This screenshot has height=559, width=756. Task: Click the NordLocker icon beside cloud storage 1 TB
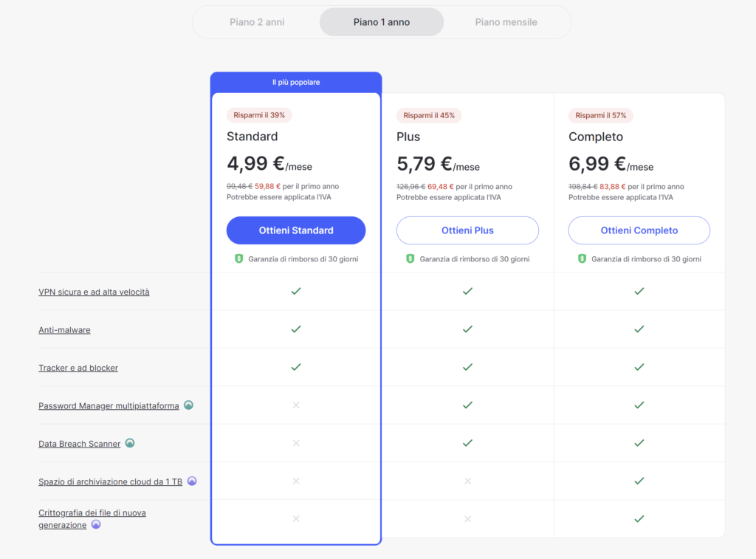pos(192,481)
